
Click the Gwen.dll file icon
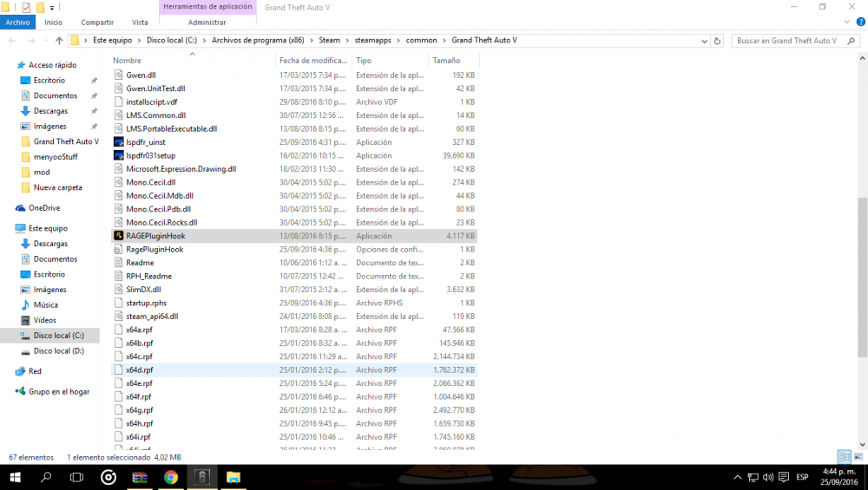pos(118,75)
